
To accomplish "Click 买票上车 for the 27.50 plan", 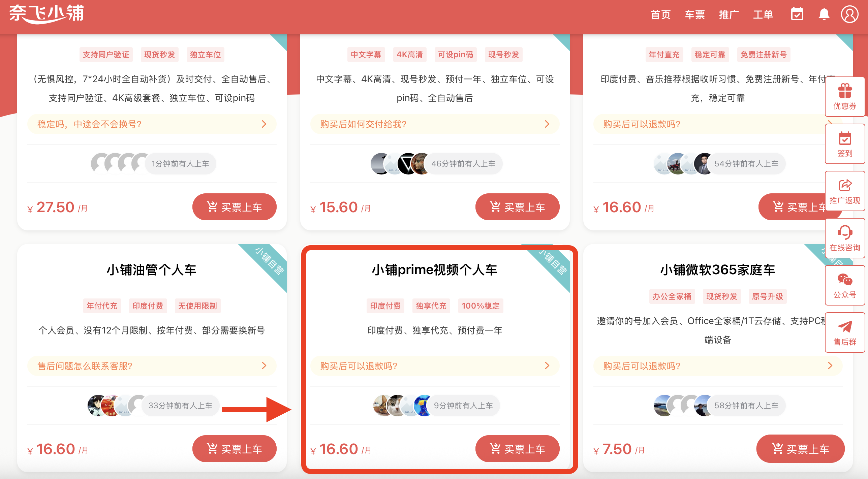I will 235,207.
